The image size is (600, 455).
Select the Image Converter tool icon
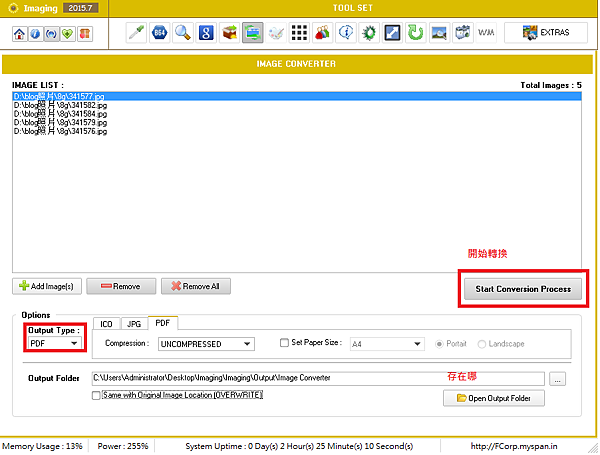pos(253,33)
